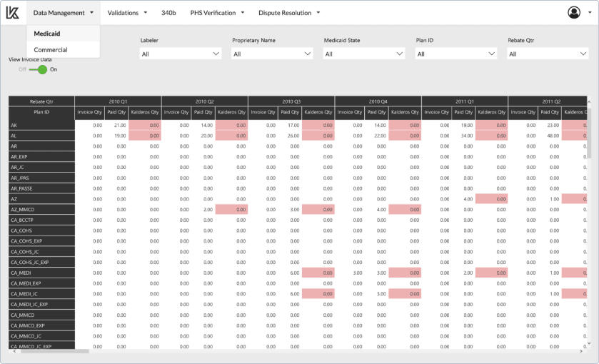The height and width of the screenshot is (364, 599).
Task: Select the CA_COHS_JC_EXP row header
Action: (x=41, y=263)
